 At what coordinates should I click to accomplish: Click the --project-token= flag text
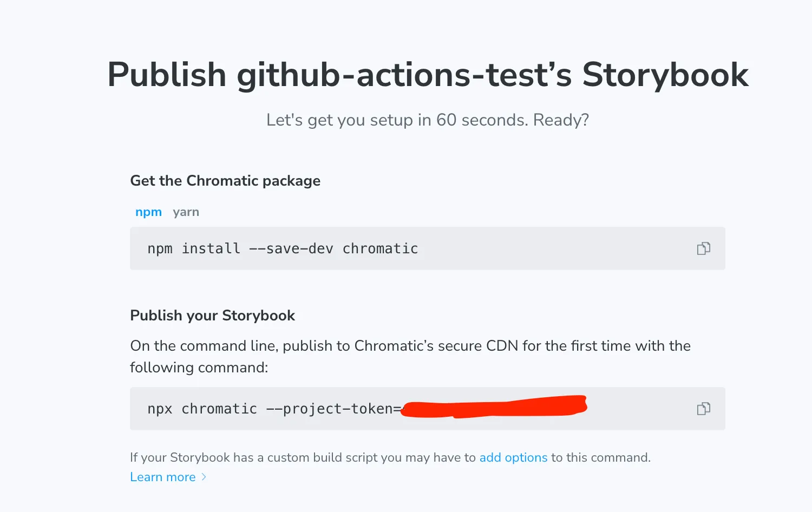click(x=334, y=409)
